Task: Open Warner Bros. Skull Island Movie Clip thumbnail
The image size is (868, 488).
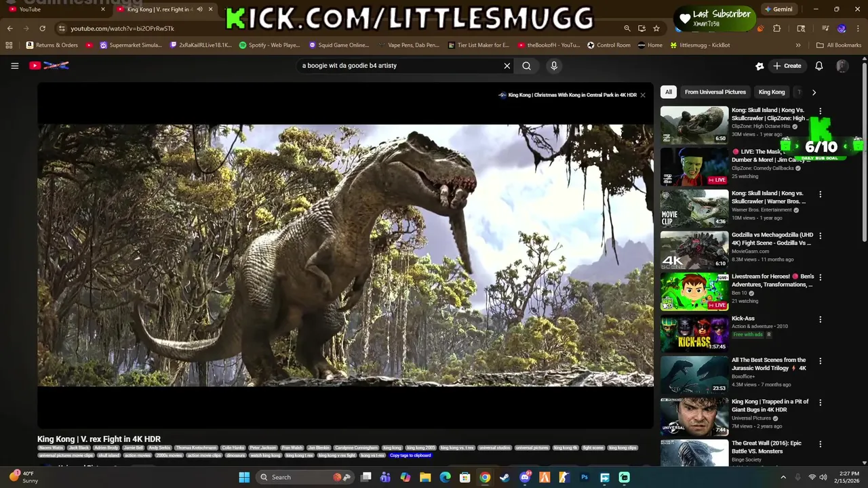Action: click(694, 208)
